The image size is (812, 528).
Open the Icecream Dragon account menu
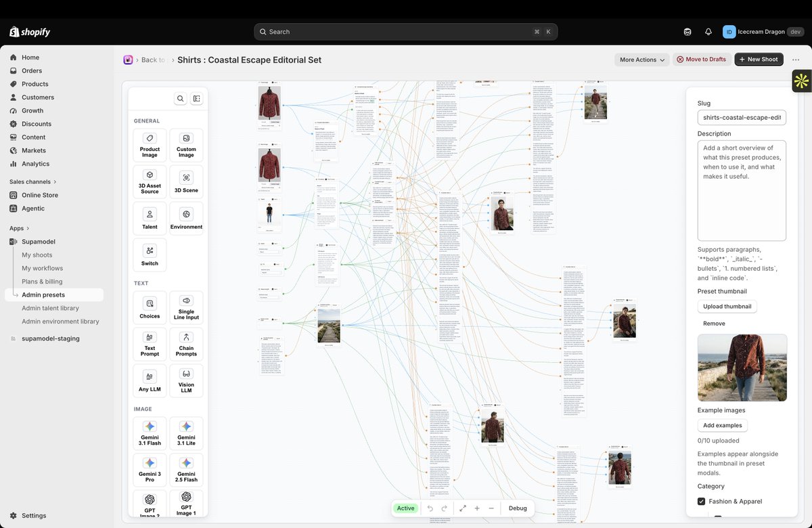pos(763,32)
